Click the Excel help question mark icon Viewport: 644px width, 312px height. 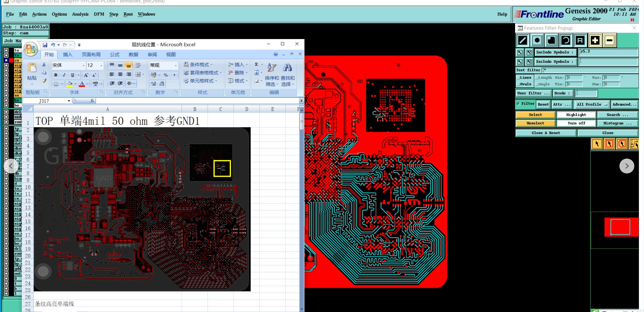[x=276, y=54]
